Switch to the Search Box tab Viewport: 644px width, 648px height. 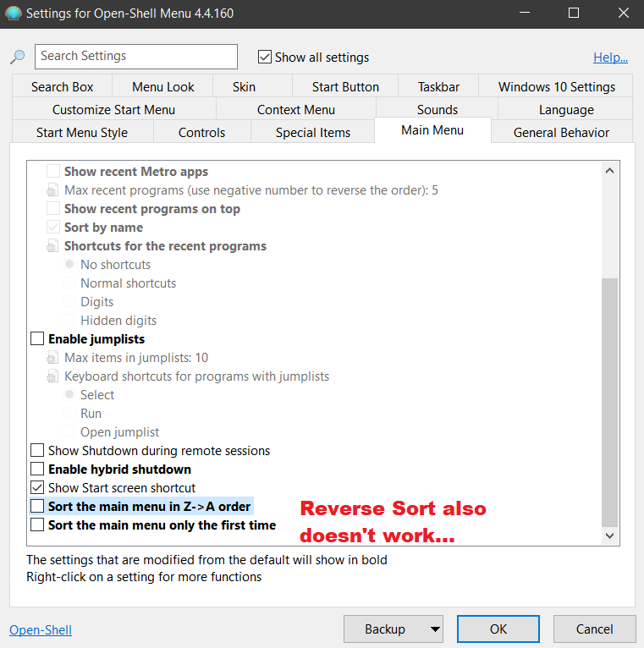point(62,86)
